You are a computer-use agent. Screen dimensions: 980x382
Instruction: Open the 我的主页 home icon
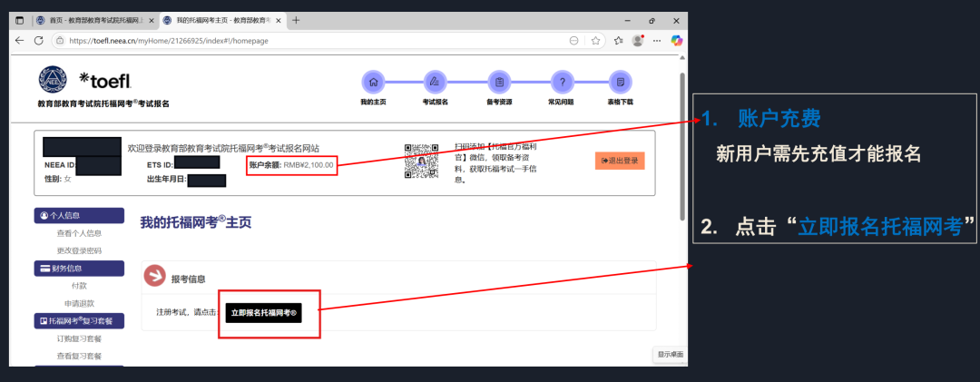373,82
